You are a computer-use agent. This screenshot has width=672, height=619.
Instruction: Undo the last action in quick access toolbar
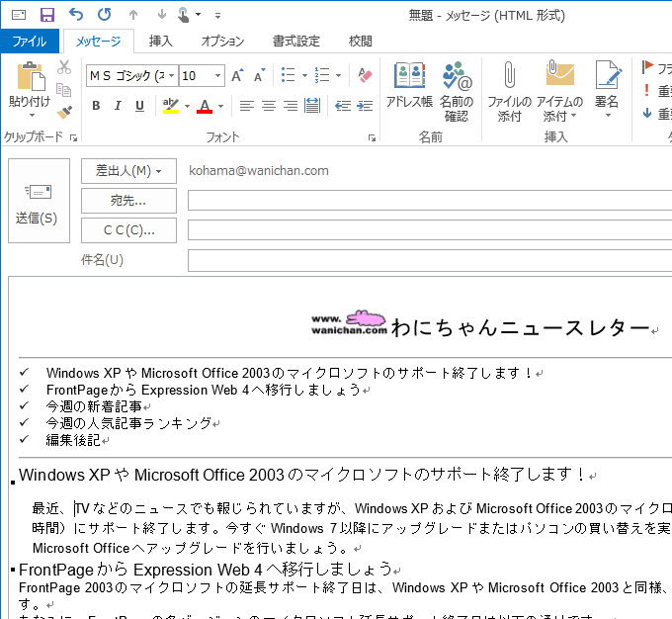click(x=76, y=15)
